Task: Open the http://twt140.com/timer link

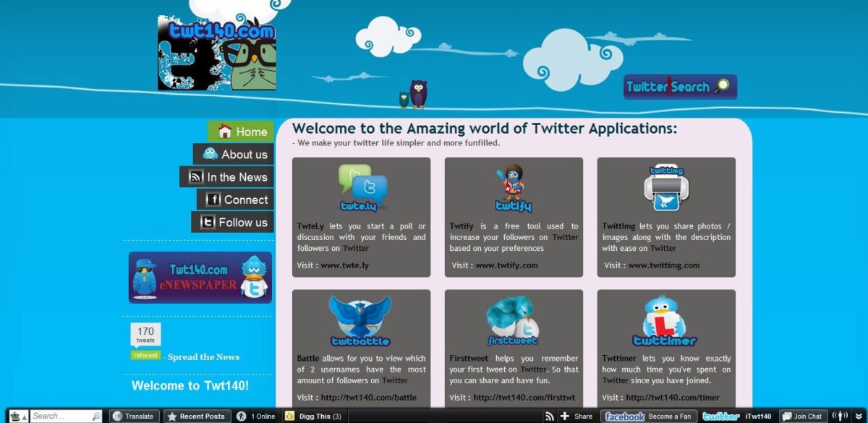Action: click(673, 398)
